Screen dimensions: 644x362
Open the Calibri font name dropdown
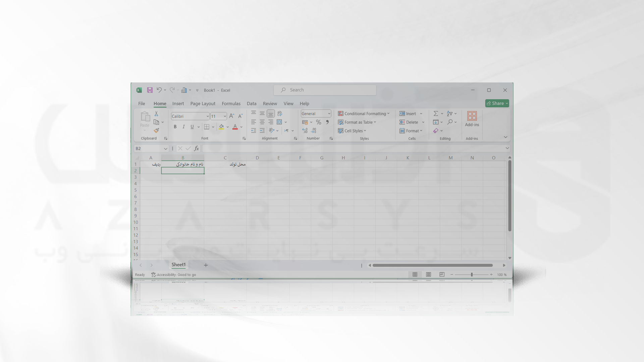208,116
